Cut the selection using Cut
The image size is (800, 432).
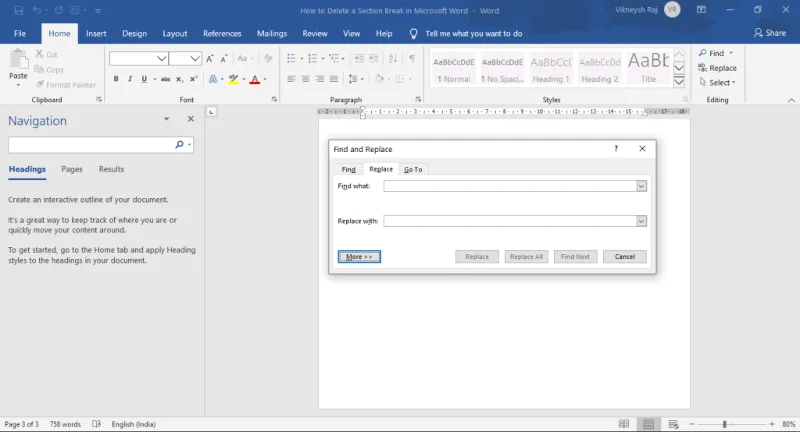(46, 54)
